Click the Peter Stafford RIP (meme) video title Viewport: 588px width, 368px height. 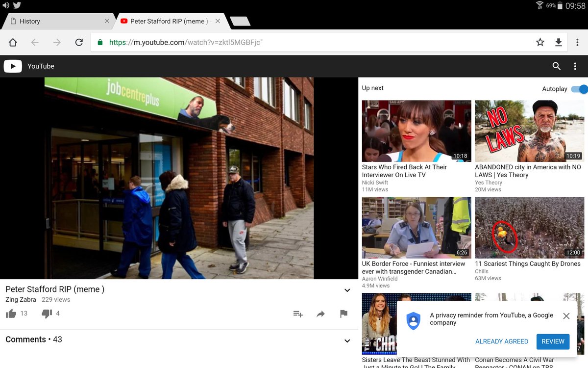55,289
